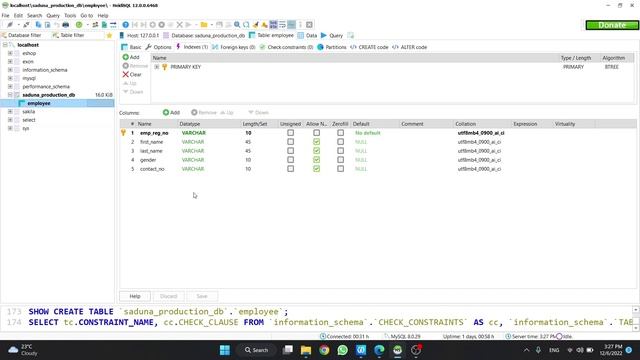
Task: Switch to the CREATE code tab
Action: coord(369,47)
